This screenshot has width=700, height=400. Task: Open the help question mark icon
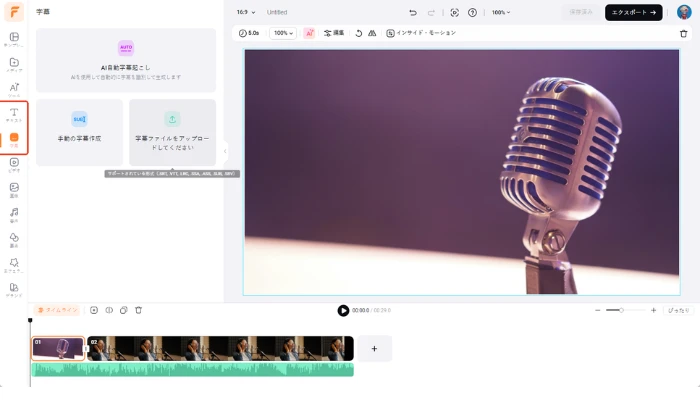click(x=472, y=12)
